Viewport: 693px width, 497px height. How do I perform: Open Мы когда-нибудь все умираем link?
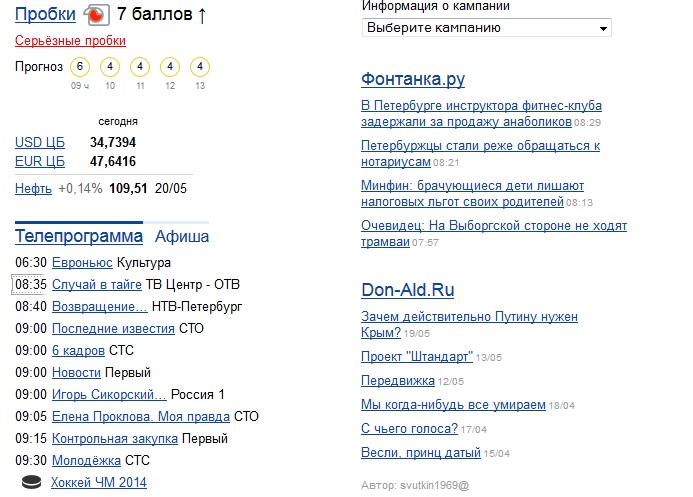coord(453,404)
